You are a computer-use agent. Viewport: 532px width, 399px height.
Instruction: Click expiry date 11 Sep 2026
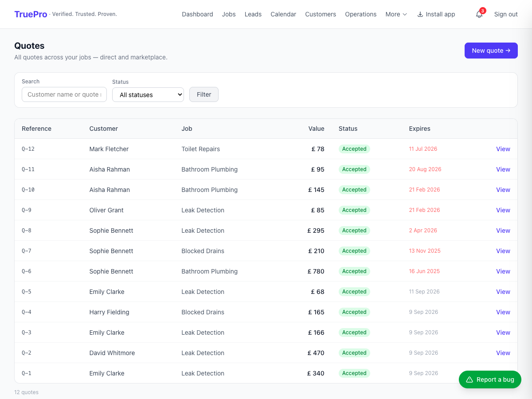pyautogui.click(x=424, y=292)
